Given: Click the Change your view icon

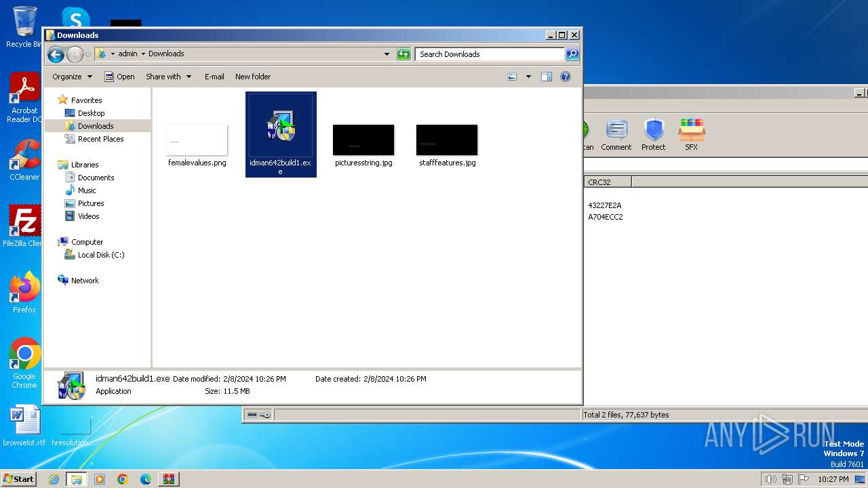Looking at the screenshot, I should tap(512, 77).
